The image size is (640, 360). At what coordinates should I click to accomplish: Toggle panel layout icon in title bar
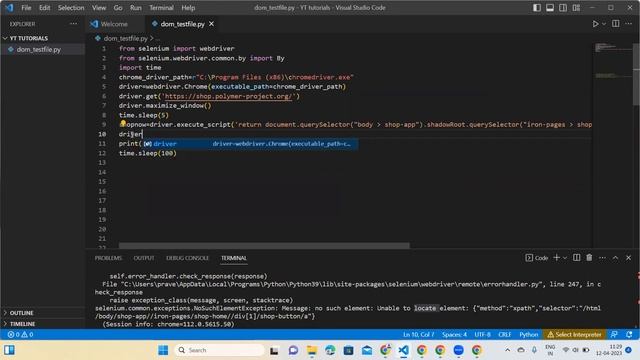(x=550, y=8)
